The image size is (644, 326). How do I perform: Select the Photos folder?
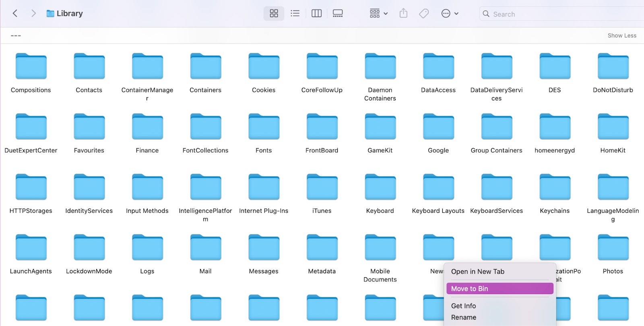613,248
